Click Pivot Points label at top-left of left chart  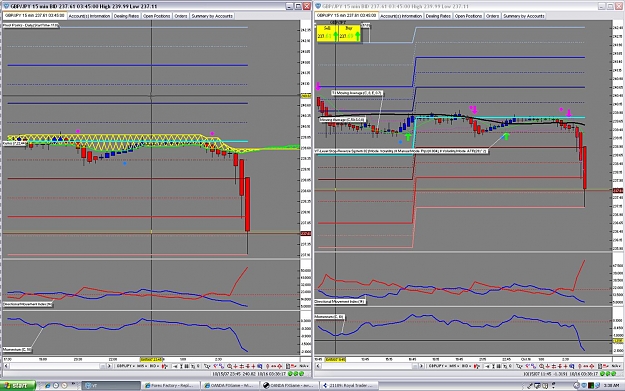[x=31, y=26]
